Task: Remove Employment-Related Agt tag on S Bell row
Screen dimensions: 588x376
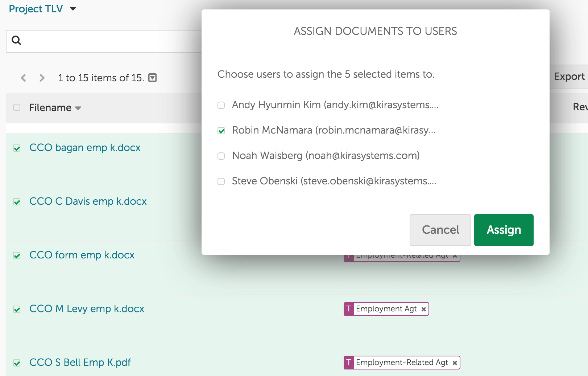Action: pyautogui.click(x=455, y=363)
